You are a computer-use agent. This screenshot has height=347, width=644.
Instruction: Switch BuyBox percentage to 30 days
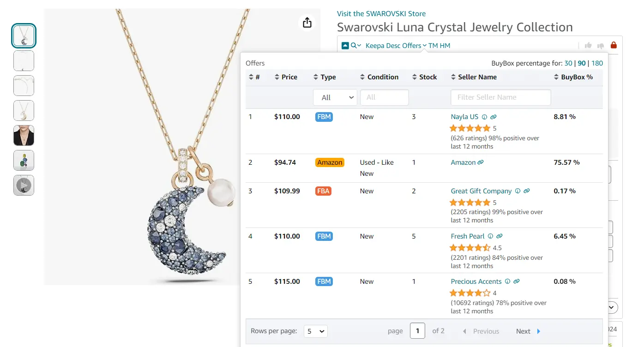[x=568, y=63]
